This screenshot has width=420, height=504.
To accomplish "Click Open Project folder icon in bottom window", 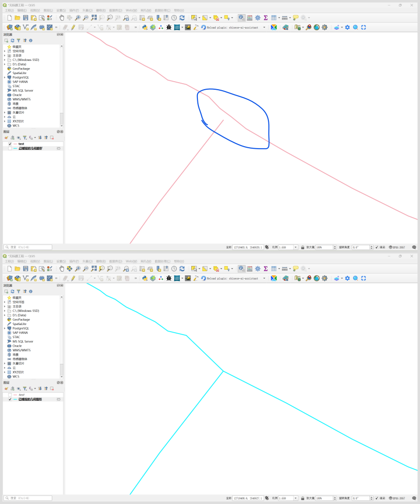I will (x=17, y=269).
